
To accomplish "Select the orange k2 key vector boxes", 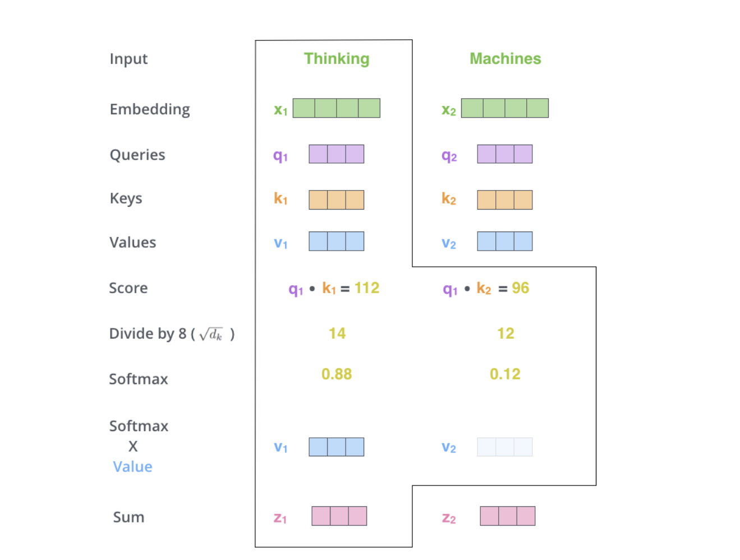I will click(x=504, y=200).
